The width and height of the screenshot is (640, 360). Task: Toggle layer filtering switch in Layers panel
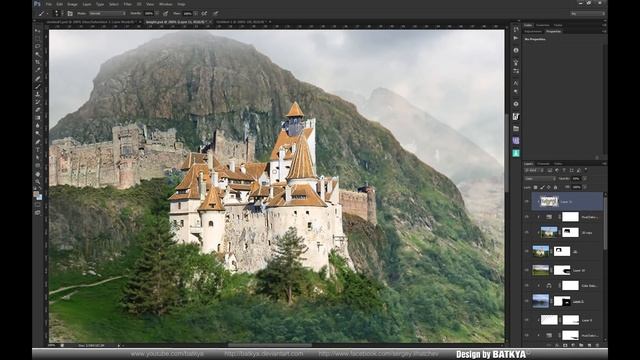tap(586, 170)
